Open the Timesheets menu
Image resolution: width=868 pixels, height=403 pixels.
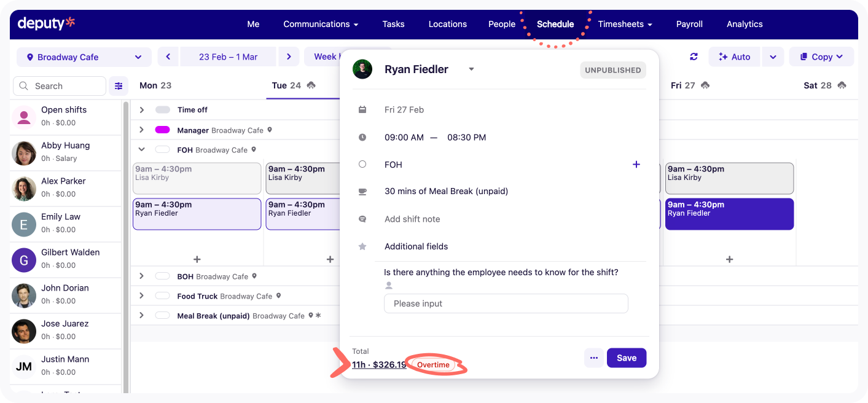pyautogui.click(x=625, y=24)
